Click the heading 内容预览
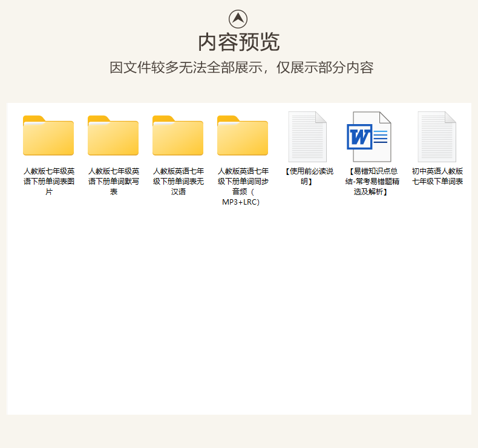Image resolution: width=478 pixels, height=448 pixels. point(238,42)
